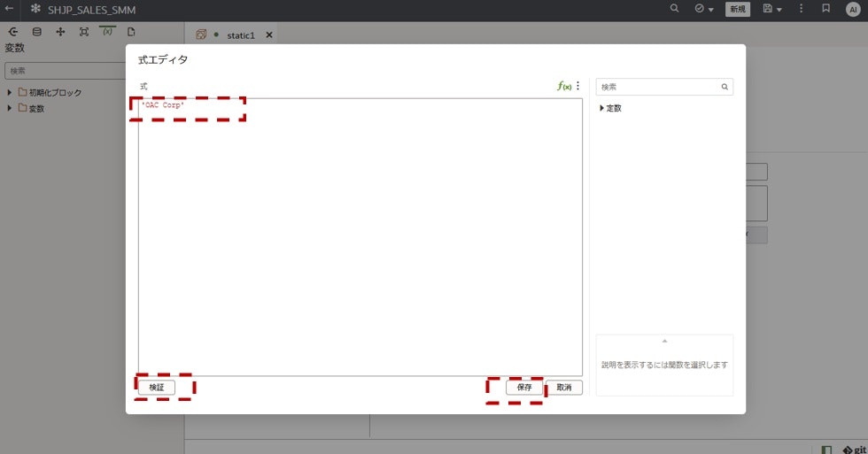This screenshot has height=454, width=868.
Task: Click the 検証 button
Action: pos(157,387)
